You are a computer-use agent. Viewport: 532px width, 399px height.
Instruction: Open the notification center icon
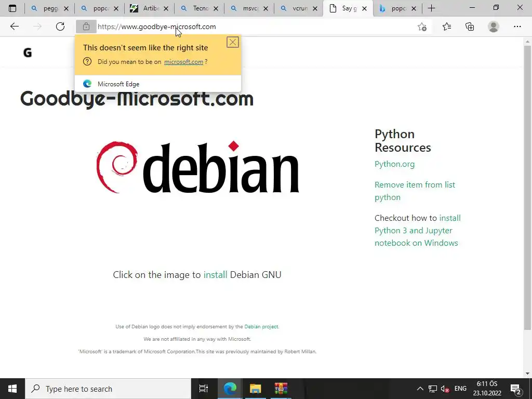[x=516, y=389]
